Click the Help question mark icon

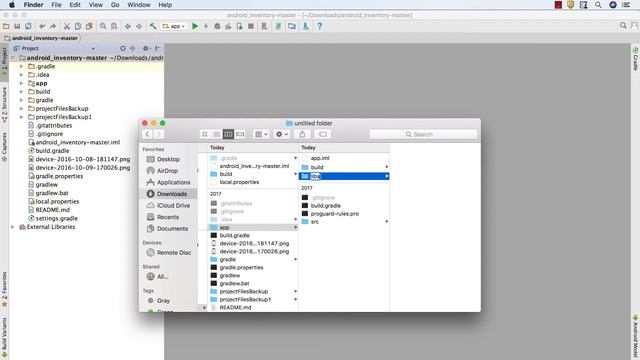(320, 26)
